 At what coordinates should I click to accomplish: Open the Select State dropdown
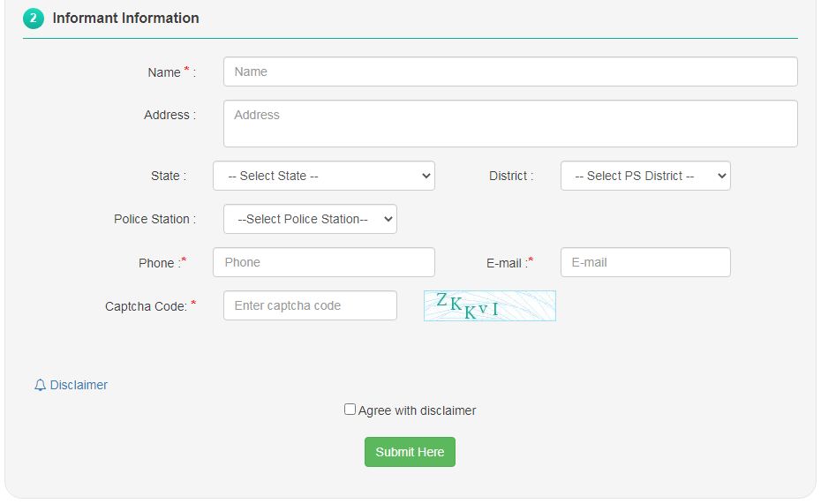point(323,176)
